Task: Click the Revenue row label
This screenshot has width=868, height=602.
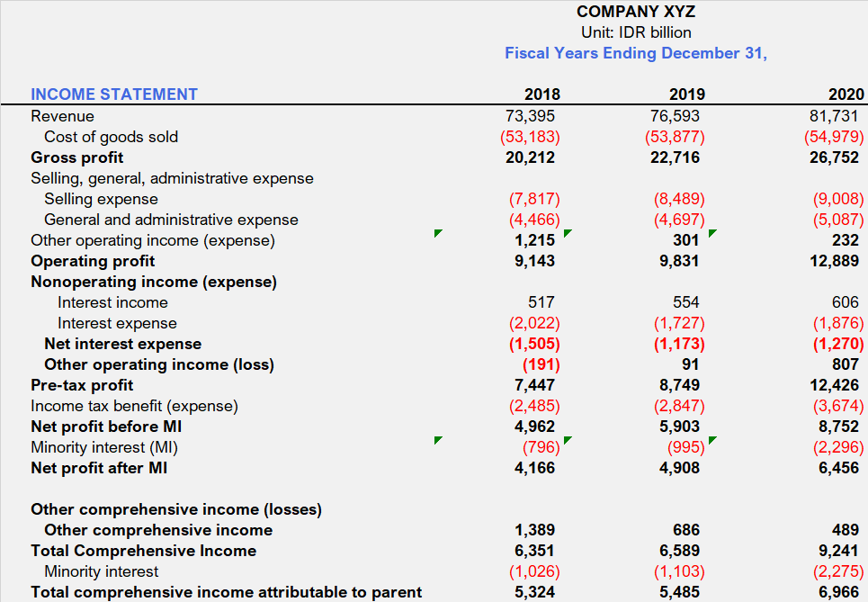Action: point(61,115)
